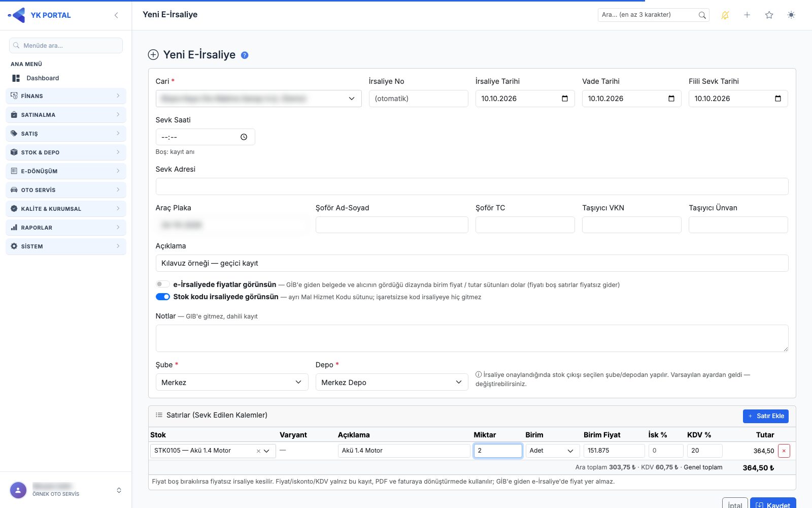
Task: Expand the SİSTEM menu
Action: [x=66, y=246]
